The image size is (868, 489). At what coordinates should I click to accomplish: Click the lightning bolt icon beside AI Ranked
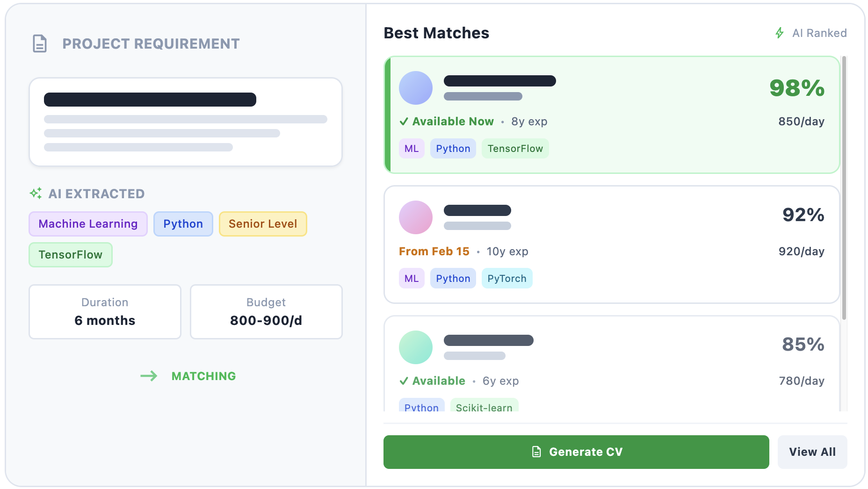[778, 33]
